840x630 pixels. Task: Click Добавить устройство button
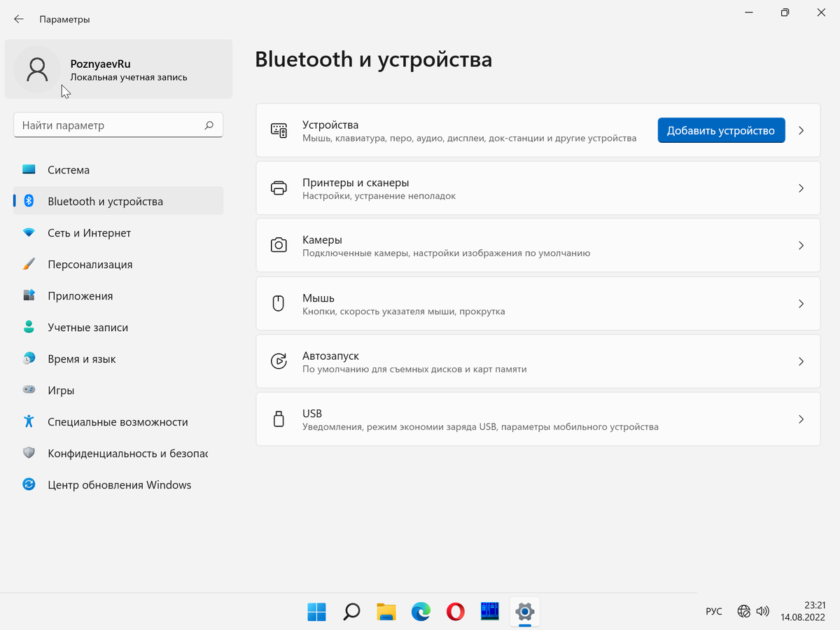click(721, 130)
